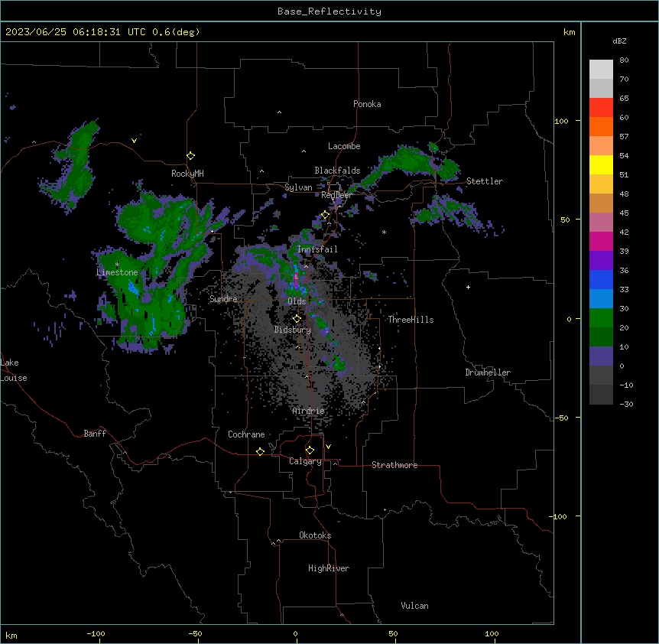Click the Lacombe city label
659x644 pixels.
(344, 146)
